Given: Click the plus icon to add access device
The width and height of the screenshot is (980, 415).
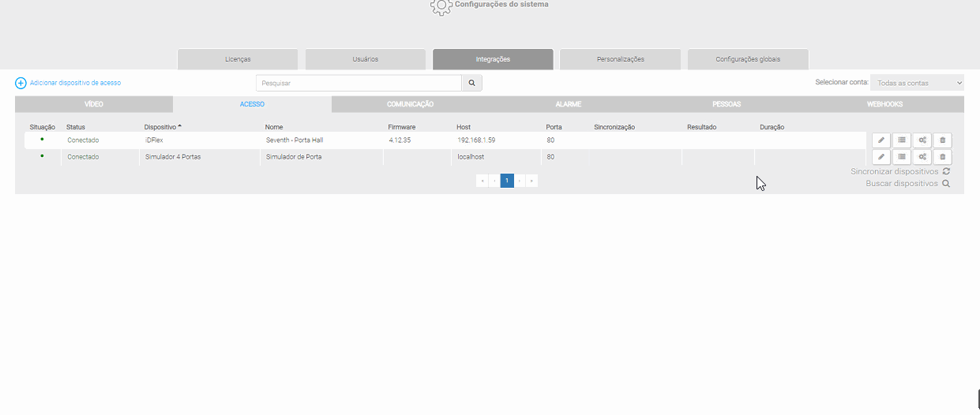Looking at the screenshot, I should [x=21, y=83].
